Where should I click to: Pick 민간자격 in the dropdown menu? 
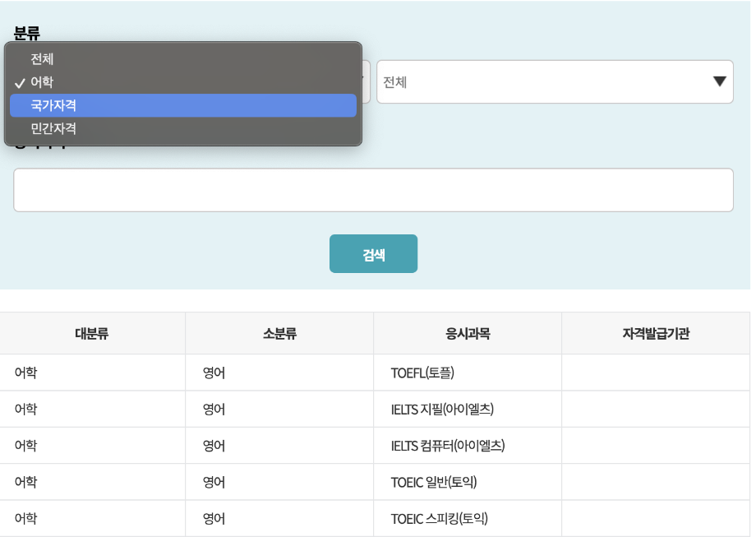point(53,128)
